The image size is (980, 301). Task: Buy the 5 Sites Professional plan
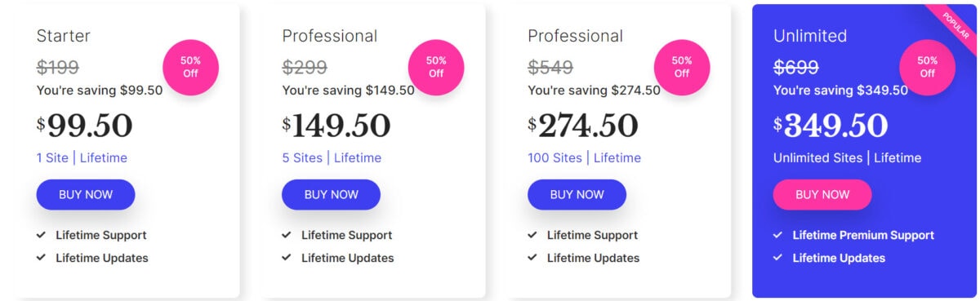[332, 194]
